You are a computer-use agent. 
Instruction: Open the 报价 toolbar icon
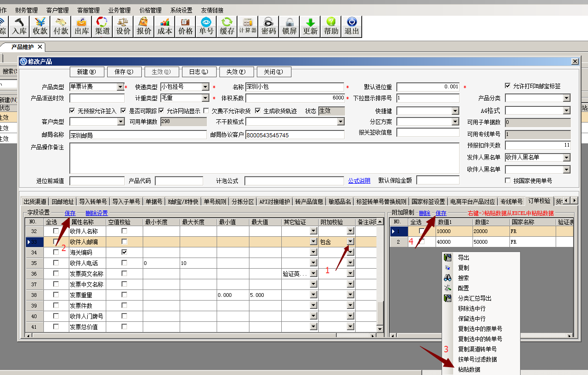[x=144, y=26]
